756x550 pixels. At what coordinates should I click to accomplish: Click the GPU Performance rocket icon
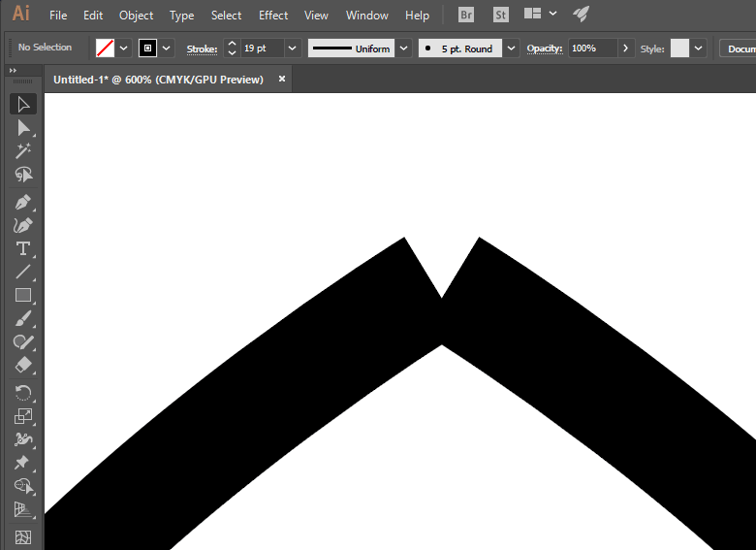(581, 14)
